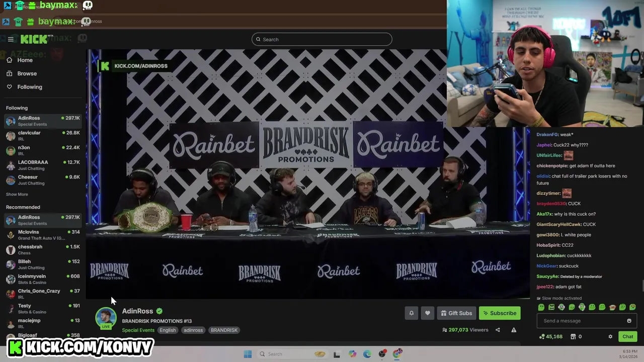Click the Gift Subs button

pos(456,313)
